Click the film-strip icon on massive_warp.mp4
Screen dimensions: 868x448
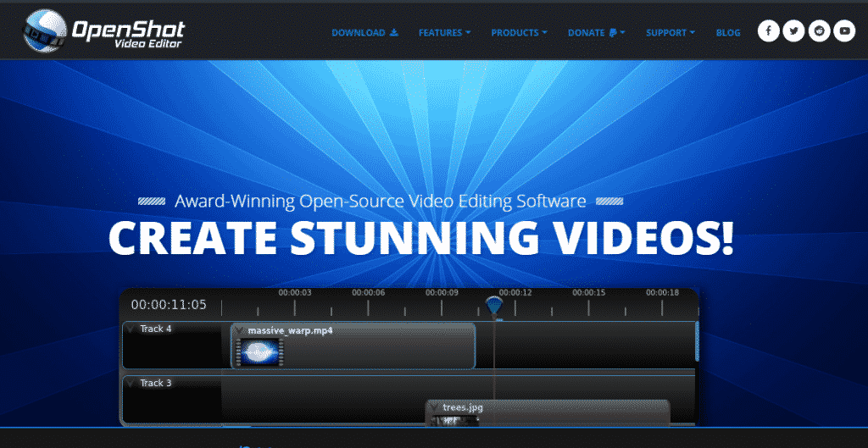coord(259,352)
